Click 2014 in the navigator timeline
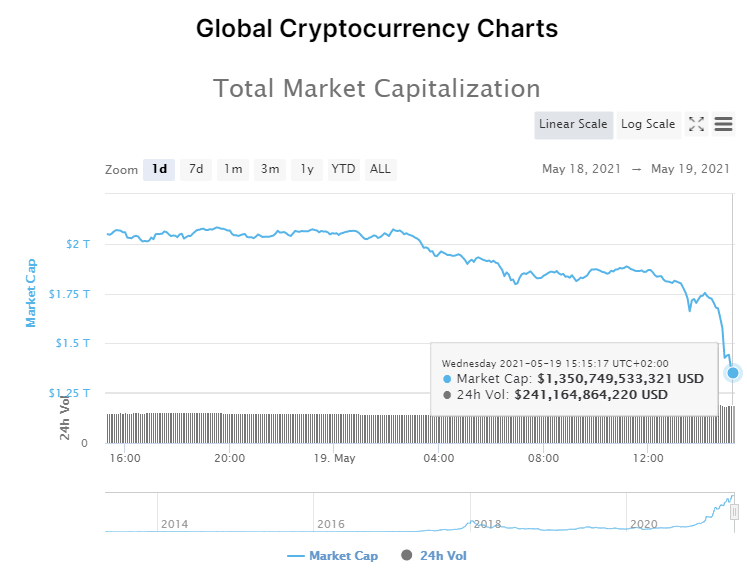Viewport: 747px width, 574px height. tap(174, 524)
